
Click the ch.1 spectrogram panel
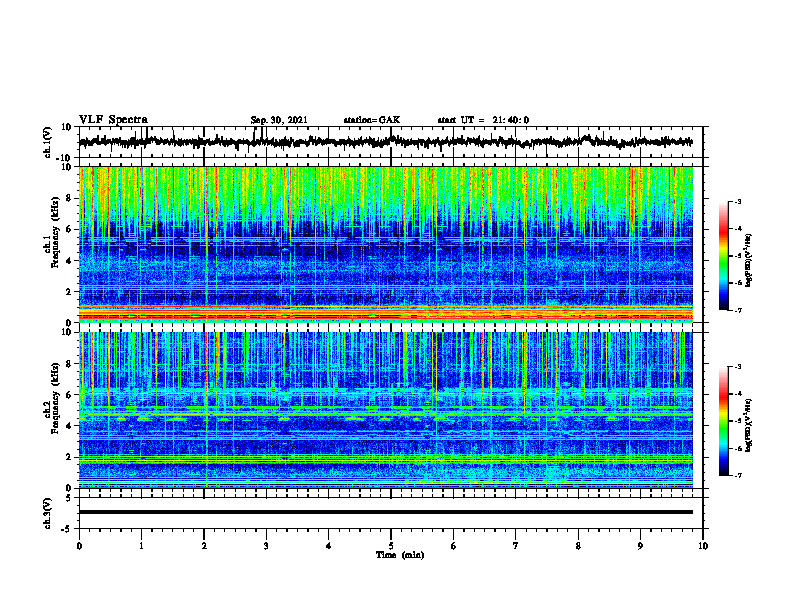pyautogui.click(x=385, y=244)
